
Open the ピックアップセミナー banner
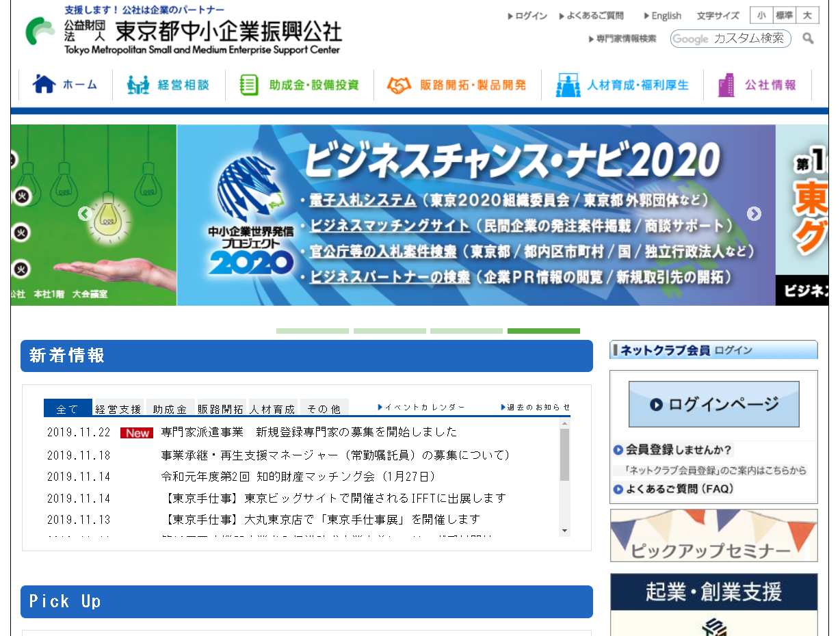coord(713,535)
